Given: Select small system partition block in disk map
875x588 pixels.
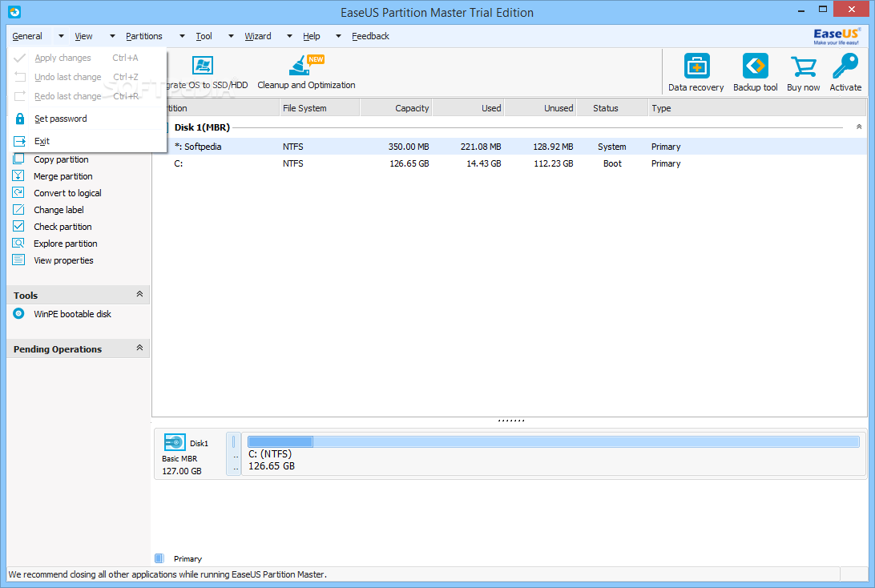Looking at the screenshot, I should pos(233,453).
